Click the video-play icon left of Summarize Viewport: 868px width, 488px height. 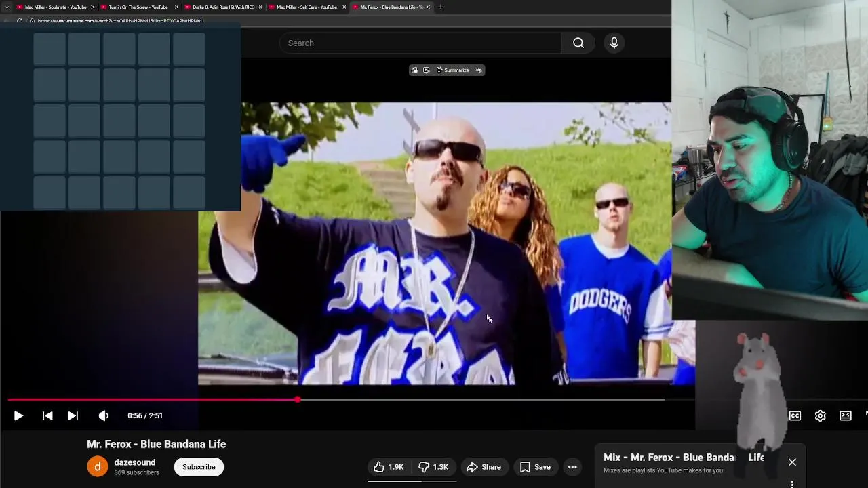426,70
